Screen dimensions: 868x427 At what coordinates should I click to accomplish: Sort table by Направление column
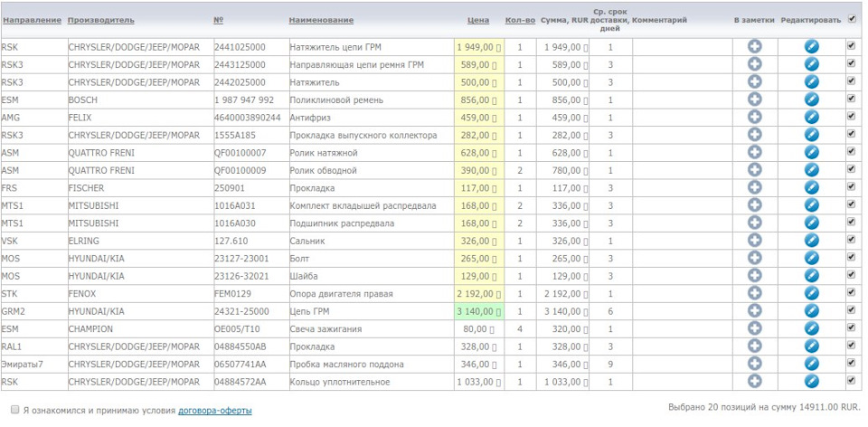[32, 20]
